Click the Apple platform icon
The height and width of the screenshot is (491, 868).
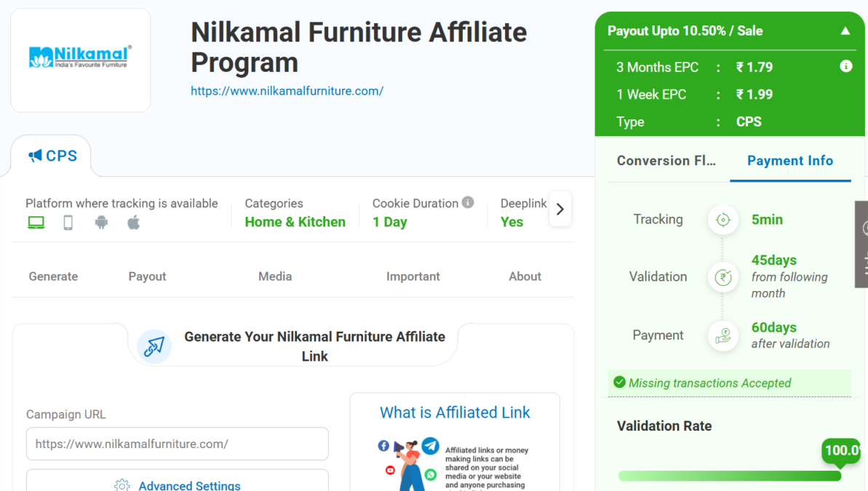pos(133,223)
